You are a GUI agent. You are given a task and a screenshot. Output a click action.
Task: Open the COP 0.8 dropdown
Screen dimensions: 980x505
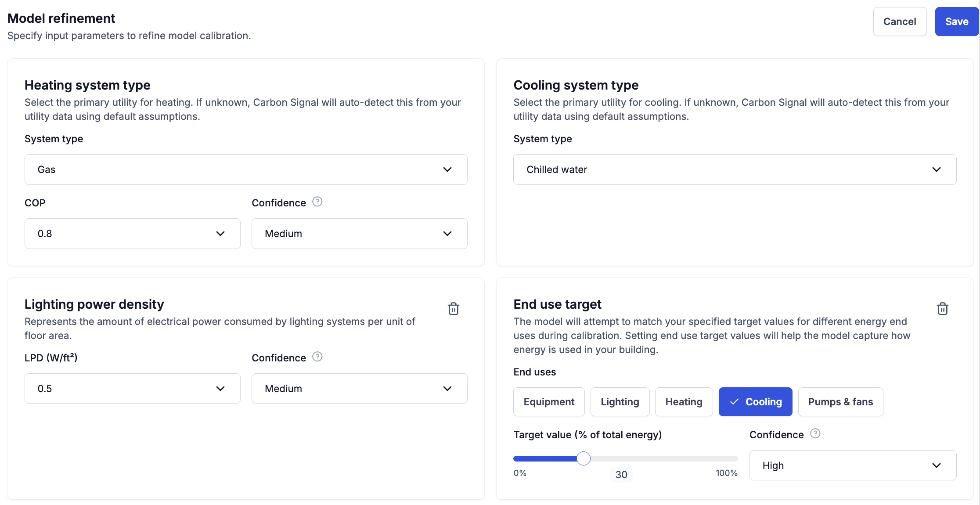[132, 234]
